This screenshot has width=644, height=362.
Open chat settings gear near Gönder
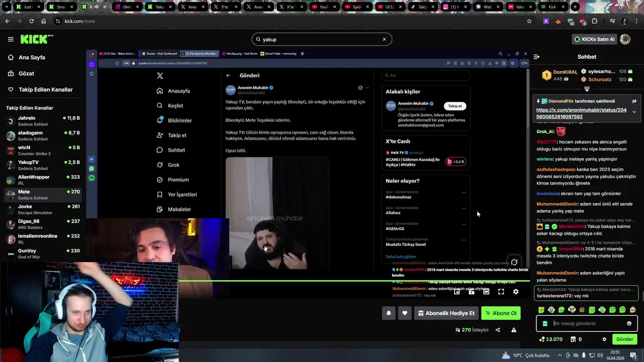[604, 339]
